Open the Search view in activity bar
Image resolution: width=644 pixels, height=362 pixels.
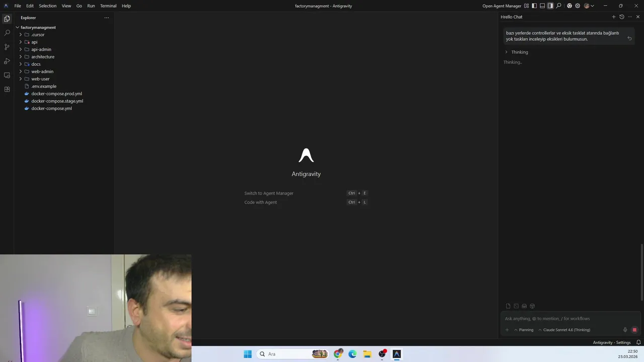tap(7, 33)
